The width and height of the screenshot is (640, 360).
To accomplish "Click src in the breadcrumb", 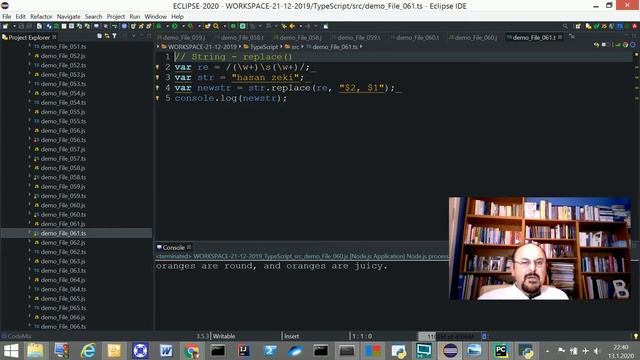I will (x=295, y=47).
